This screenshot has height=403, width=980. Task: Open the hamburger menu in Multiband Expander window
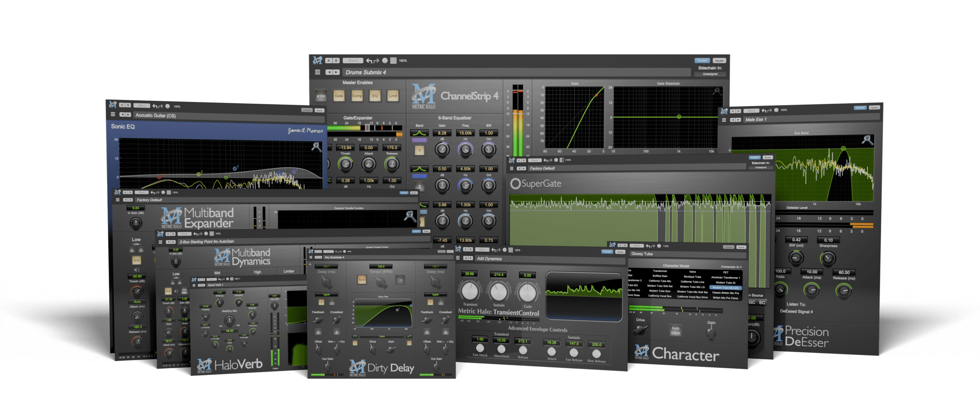point(118,200)
